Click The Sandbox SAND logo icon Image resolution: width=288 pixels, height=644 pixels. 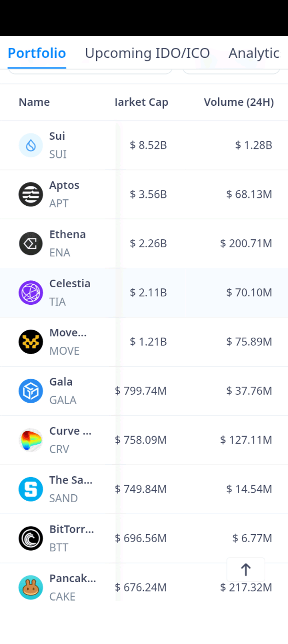click(x=31, y=489)
